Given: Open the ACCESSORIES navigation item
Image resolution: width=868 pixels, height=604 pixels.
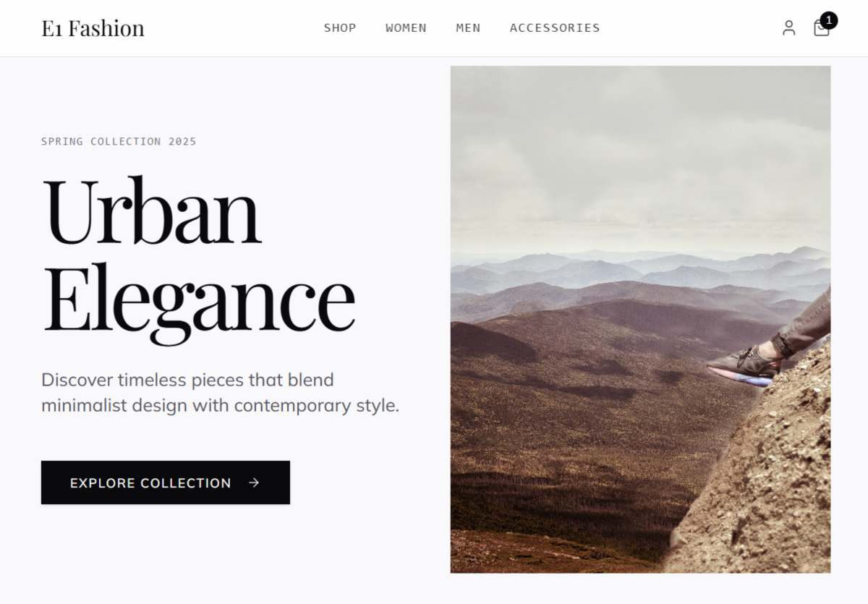Looking at the screenshot, I should pos(555,28).
